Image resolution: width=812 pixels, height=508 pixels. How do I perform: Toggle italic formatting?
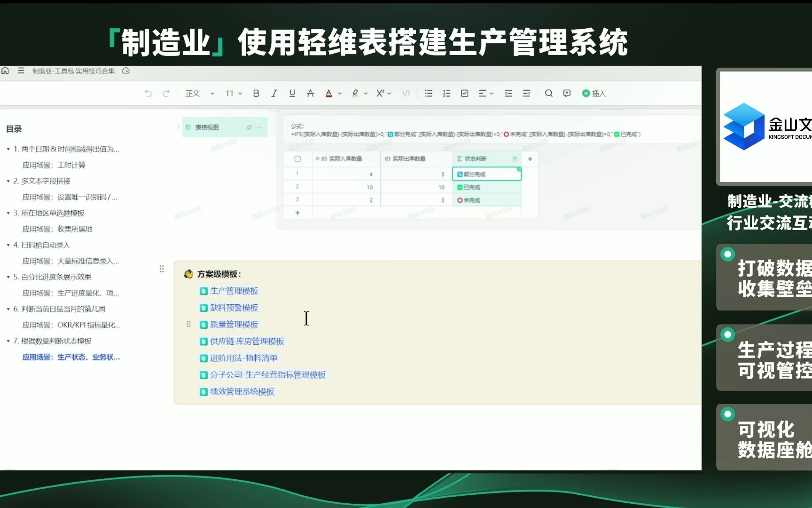tap(274, 93)
